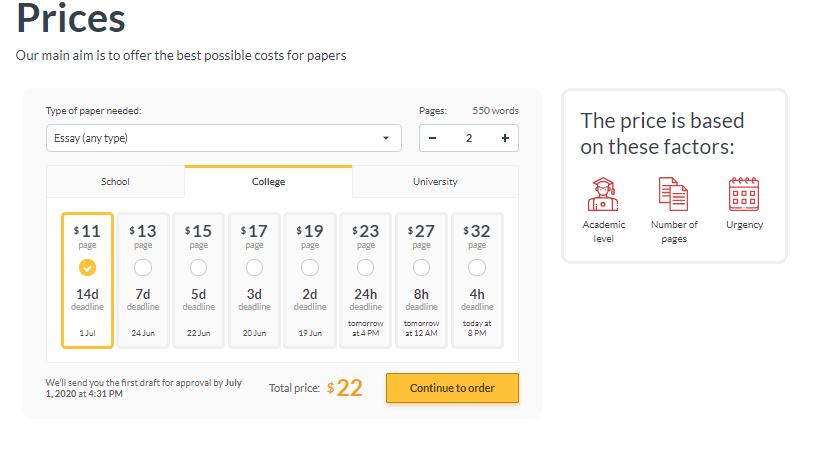Pick the 4h deadline $32 radio button

click(x=477, y=267)
